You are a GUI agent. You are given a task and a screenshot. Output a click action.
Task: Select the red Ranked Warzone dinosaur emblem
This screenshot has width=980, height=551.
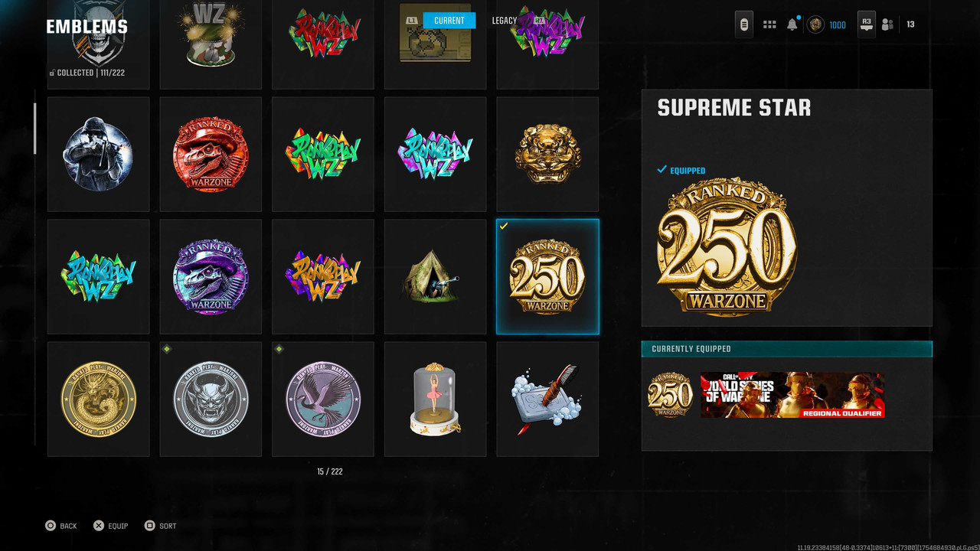(211, 154)
